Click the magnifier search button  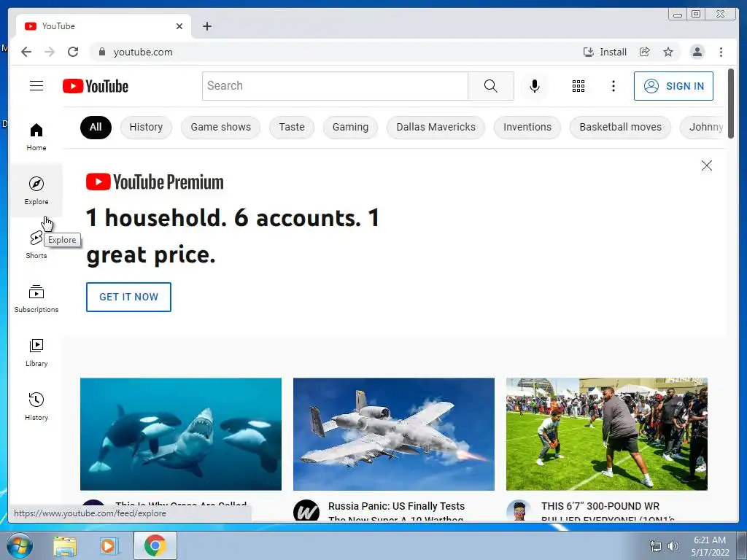pyautogui.click(x=491, y=86)
